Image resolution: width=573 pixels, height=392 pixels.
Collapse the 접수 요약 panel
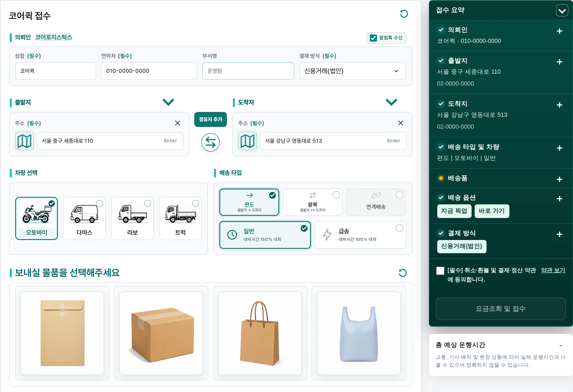[x=562, y=11]
